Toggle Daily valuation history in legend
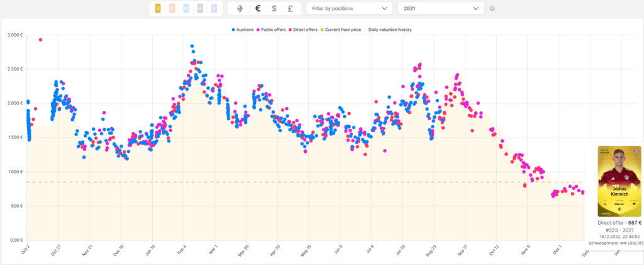This screenshot has height=265, width=644. (387, 30)
